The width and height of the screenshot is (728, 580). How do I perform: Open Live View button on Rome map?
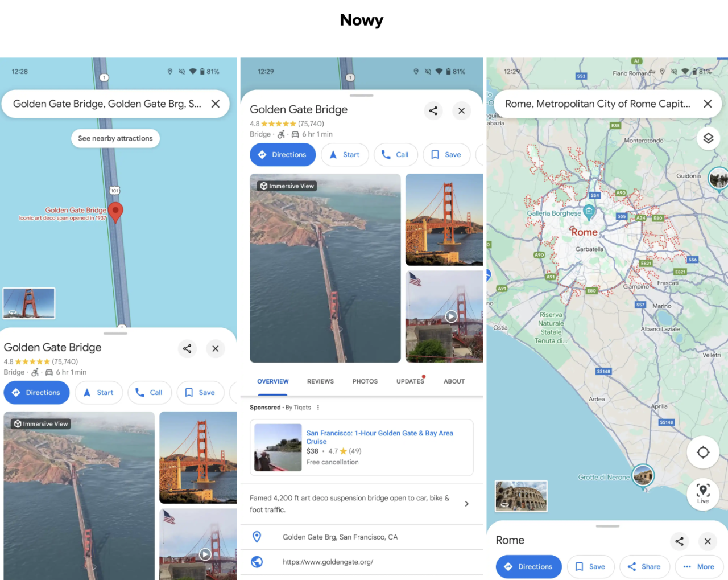(703, 493)
